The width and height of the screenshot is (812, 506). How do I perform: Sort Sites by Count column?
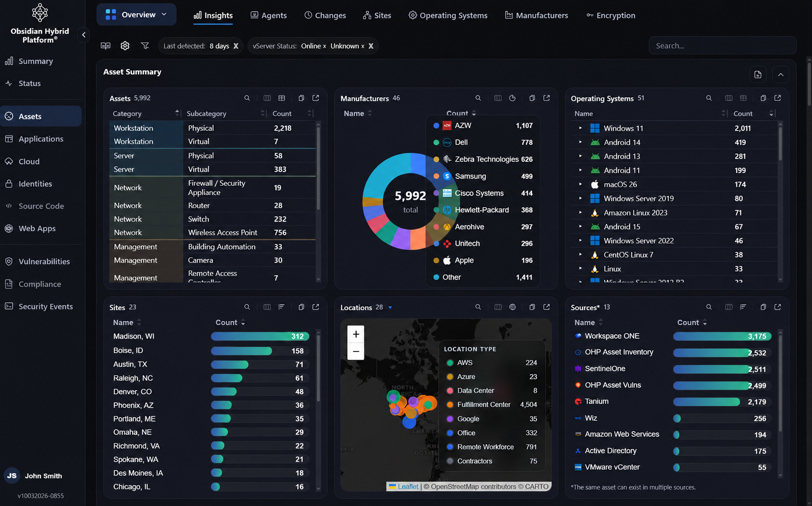[x=230, y=322]
